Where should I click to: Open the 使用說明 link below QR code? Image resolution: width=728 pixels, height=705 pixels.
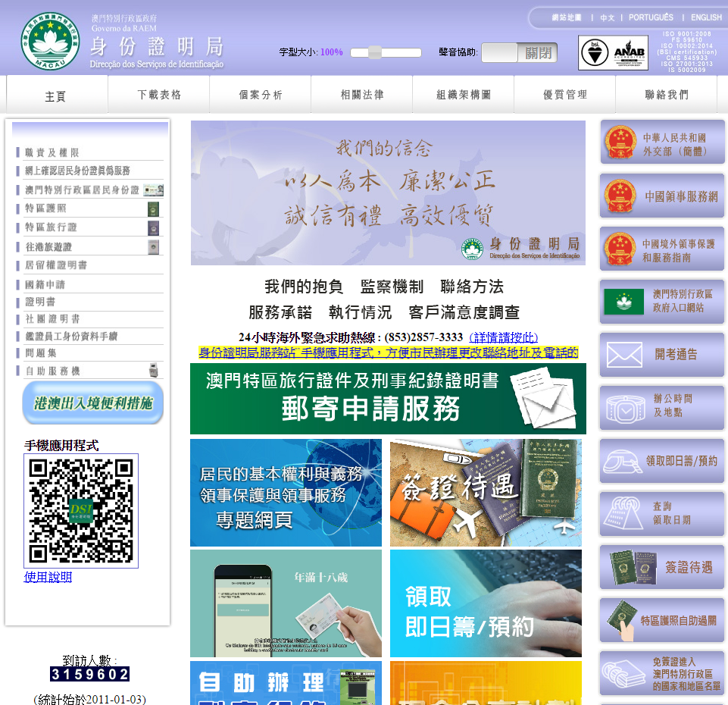[48, 578]
